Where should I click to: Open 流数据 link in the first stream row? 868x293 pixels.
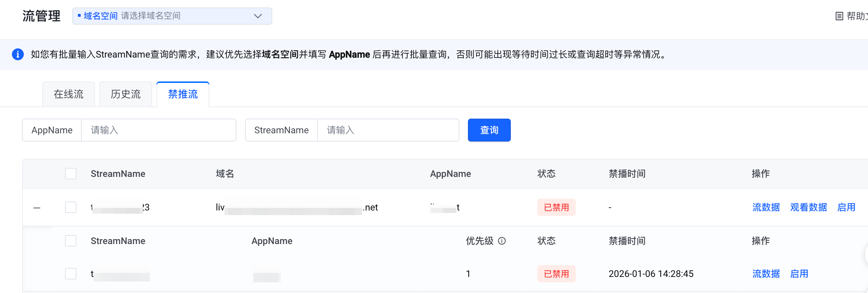coord(766,207)
